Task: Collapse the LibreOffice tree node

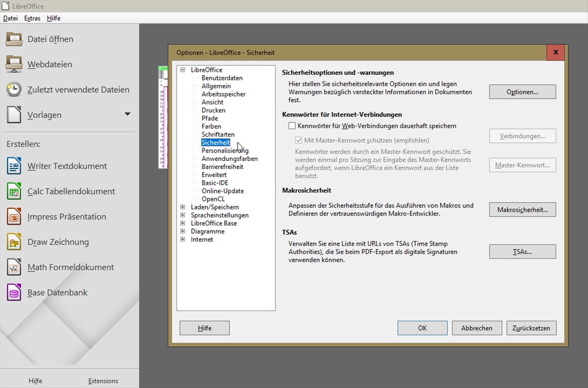Action: pos(183,70)
